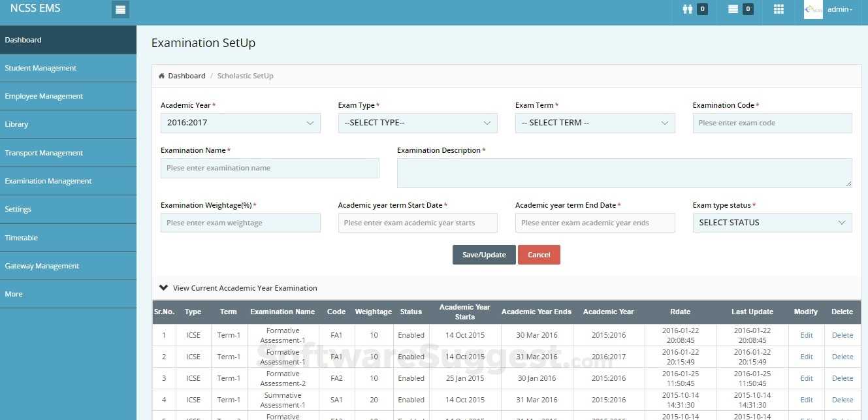Open Transport Management in the sidebar
Image resolution: width=868 pixels, height=420 pixels.
tap(68, 153)
